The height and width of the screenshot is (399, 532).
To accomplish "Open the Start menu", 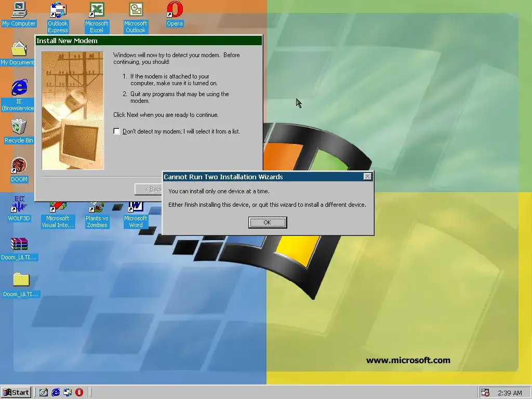I will [x=16, y=393].
